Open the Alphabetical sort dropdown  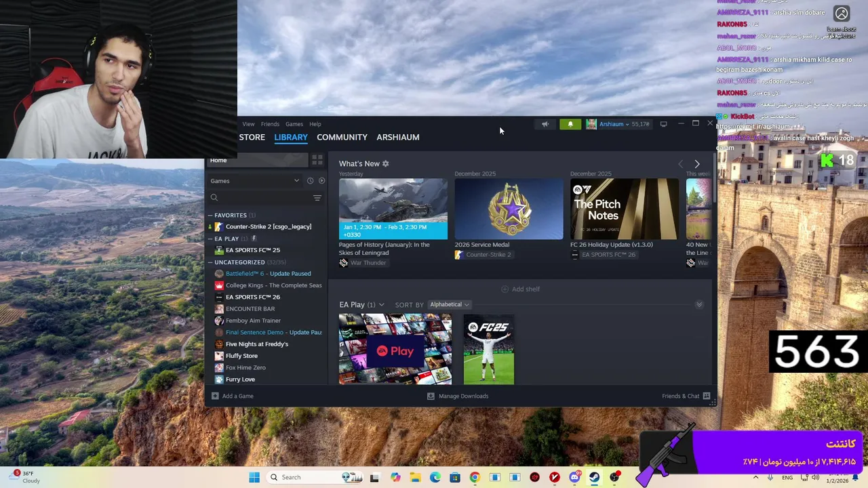449,304
